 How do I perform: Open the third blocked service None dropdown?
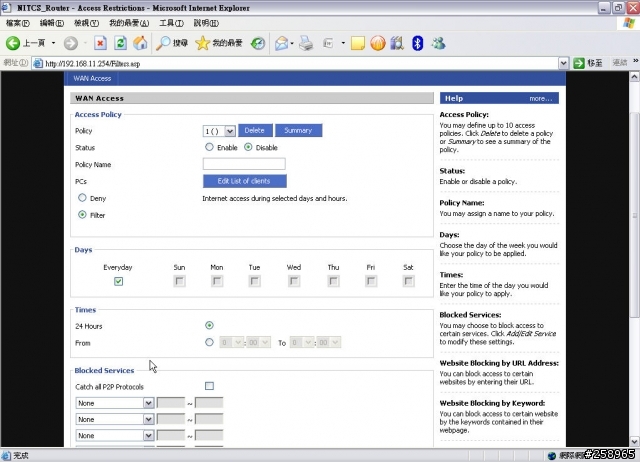coord(115,436)
